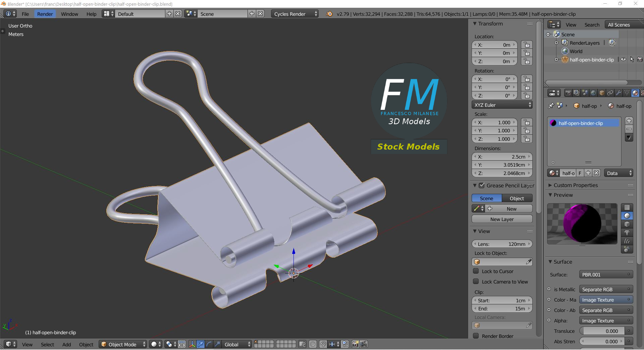
Task: Add a new material slot with plus button
Action: tap(629, 121)
